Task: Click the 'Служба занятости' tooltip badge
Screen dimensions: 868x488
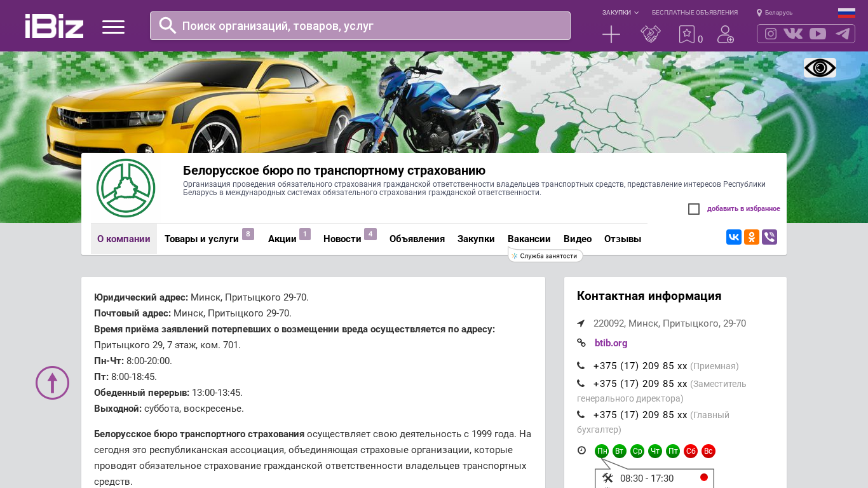Action: click(546, 256)
